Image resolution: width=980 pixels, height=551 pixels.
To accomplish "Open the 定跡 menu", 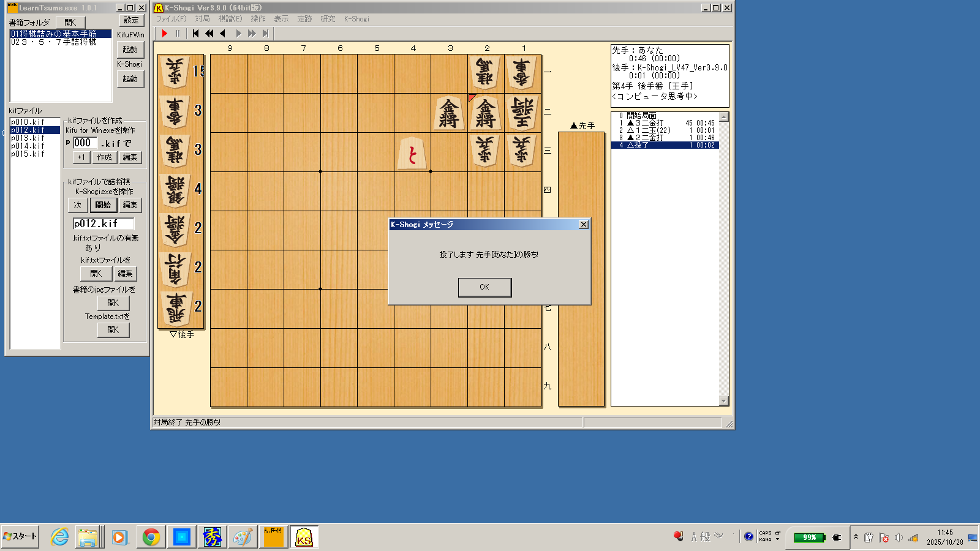I will coord(304,19).
